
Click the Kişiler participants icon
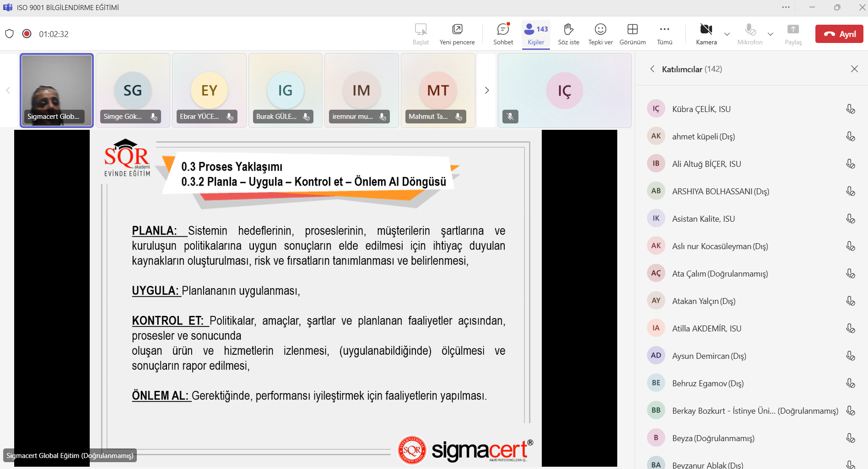tap(536, 34)
